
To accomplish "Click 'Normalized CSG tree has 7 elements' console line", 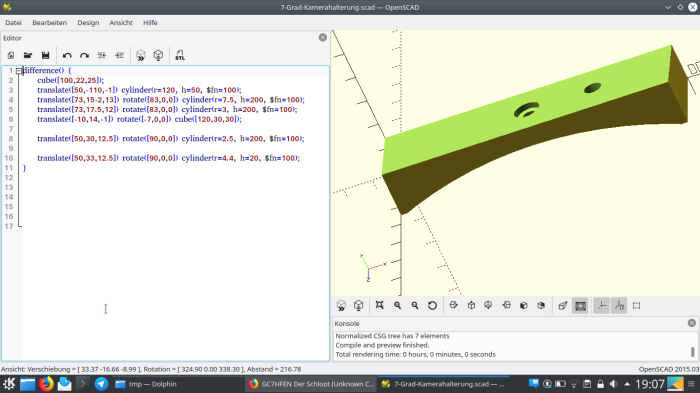I will pos(392,336).
